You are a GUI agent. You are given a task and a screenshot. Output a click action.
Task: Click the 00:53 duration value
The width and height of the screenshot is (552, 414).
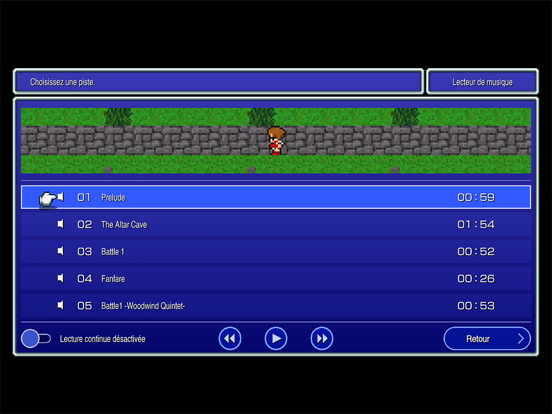(476, 306)
